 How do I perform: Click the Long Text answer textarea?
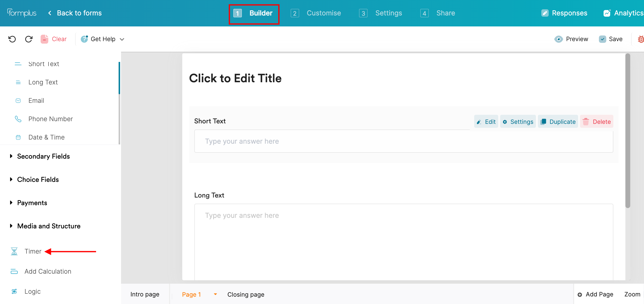(x=404, y=242)
